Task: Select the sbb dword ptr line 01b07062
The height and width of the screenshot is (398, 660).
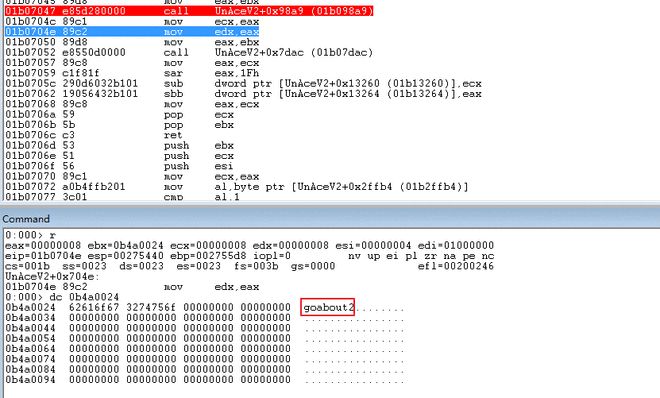Action: (x=243, y=94)
